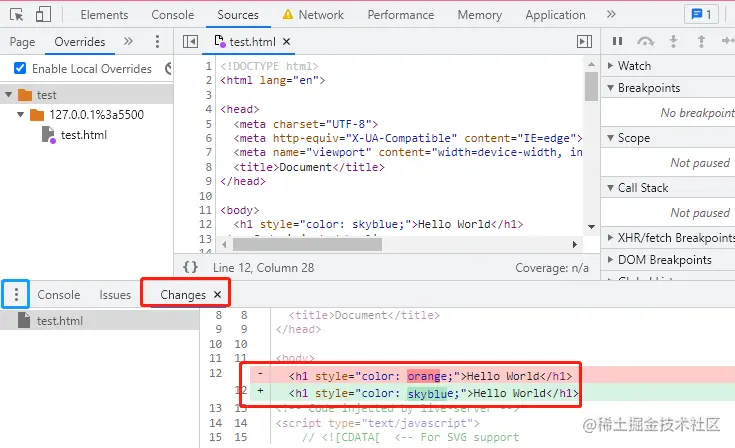Close the test.html editor tab

tap(286, 42)
